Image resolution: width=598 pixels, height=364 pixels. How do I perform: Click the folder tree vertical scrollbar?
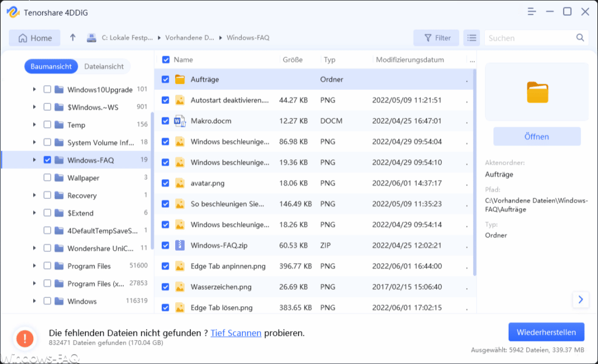[152, 180]
